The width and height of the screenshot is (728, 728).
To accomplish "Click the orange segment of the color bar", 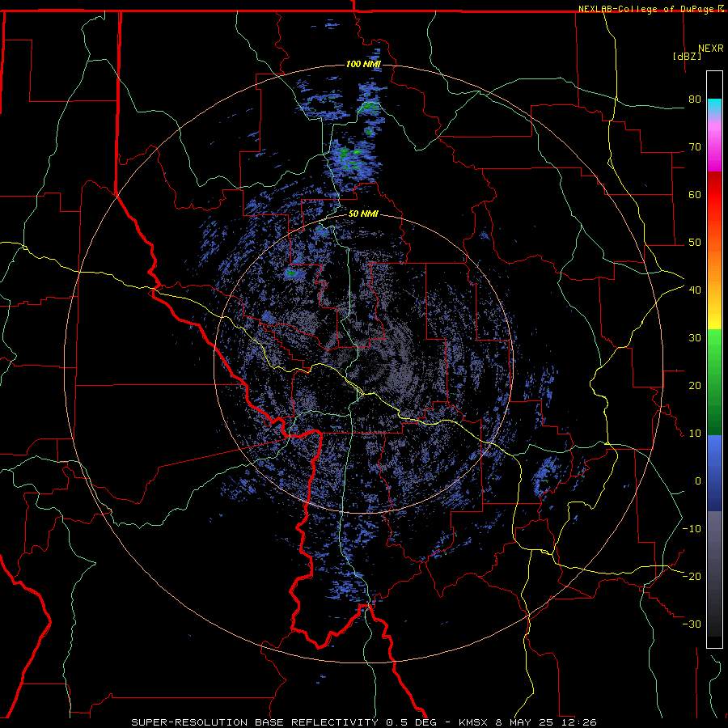I will (714, 265).
